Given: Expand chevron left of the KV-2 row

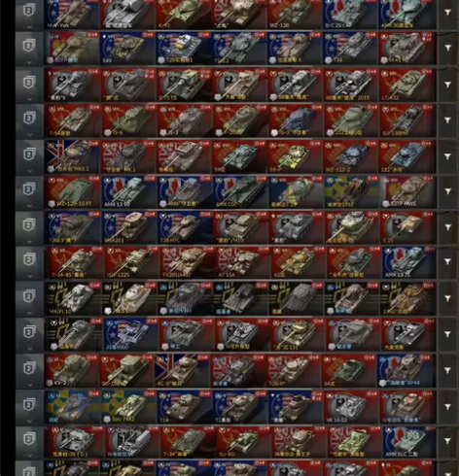Looking at the screenshot, I should pyautogui.click(x=29, y=385).
